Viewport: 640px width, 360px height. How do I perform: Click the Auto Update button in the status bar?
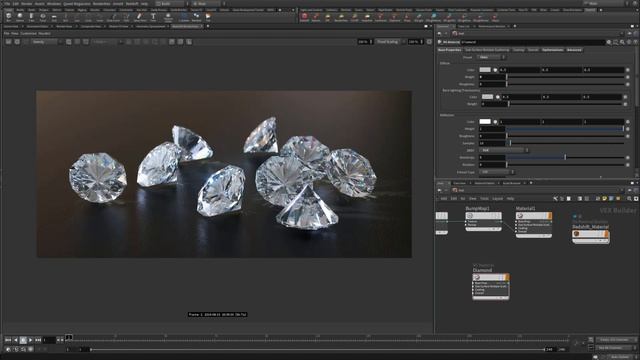pyautogui.click(x=620, y=357)
